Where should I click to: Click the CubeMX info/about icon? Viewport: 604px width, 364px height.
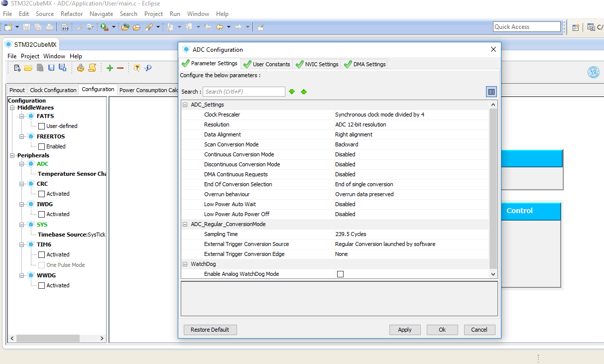(148, 68)
